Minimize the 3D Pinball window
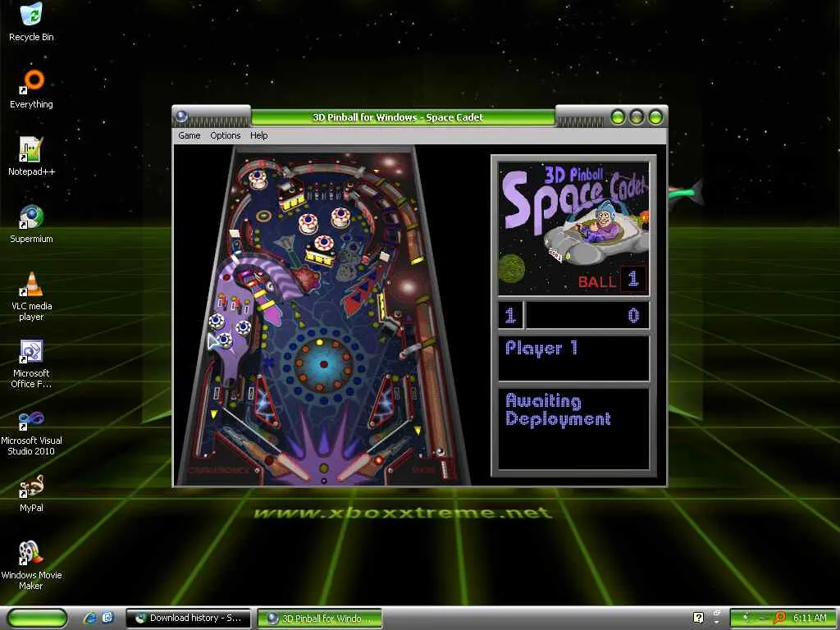 pyautogui.click(x=618, y=116)
